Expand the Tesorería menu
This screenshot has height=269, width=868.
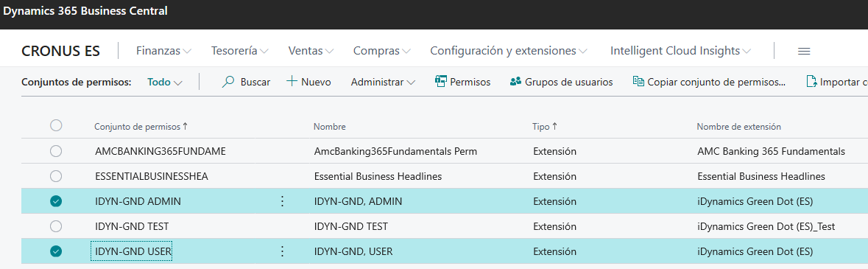pyautogui.click(x=240, y=50)
